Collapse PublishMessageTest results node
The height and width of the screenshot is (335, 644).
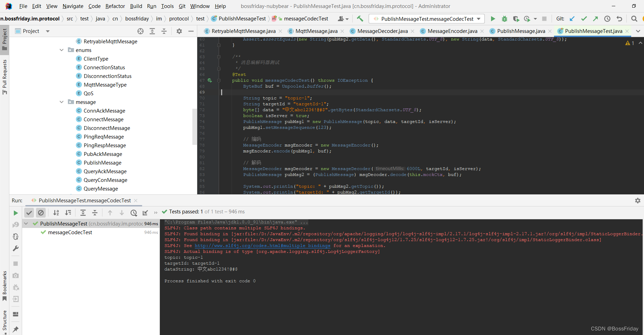tap(26, 224)
